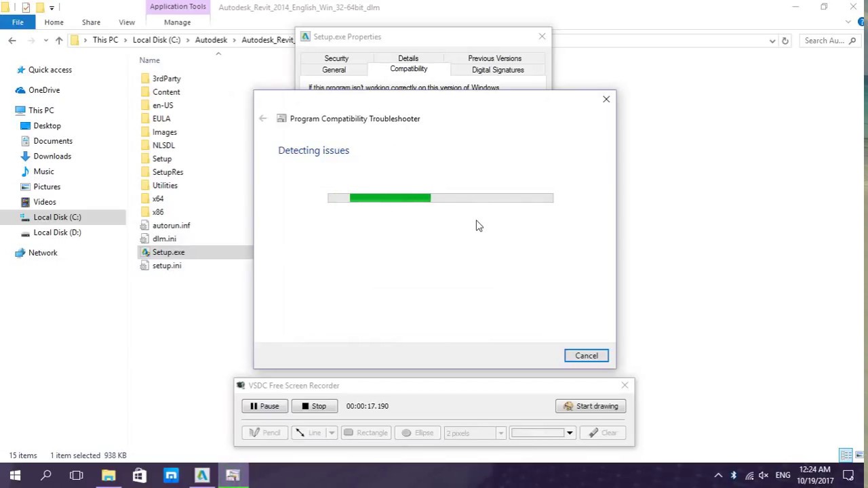Select the setup.ini file
This screenshot has width=868, height=488.
click(167, 266)
